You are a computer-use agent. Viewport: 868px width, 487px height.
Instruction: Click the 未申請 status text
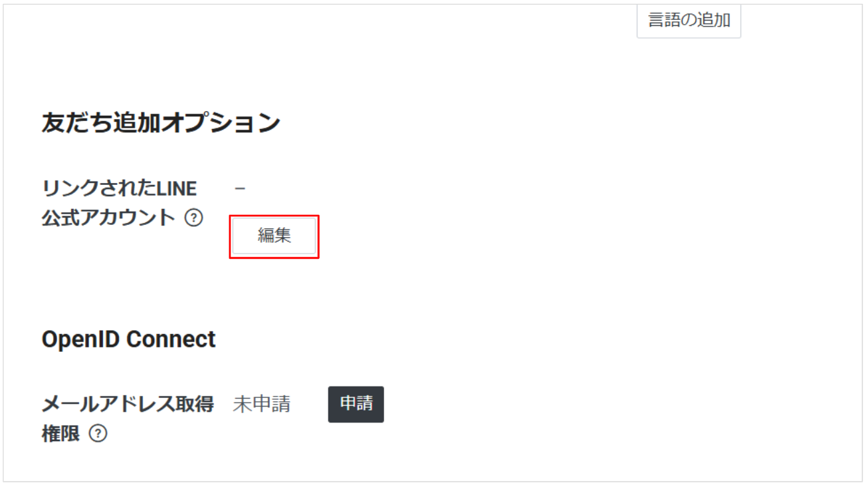pos(261,404)
